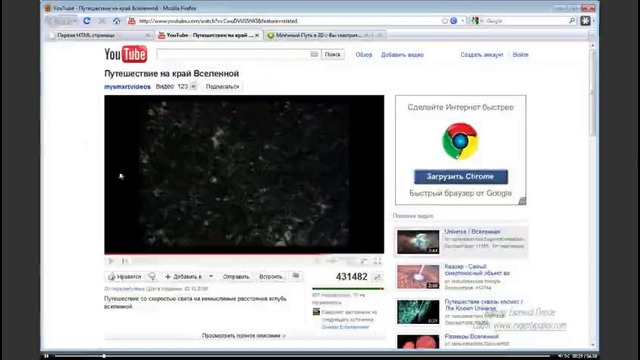The height and width of the screenshot is (360, 640).
Task: Open a new tab with the plus button
Action: 380,36
